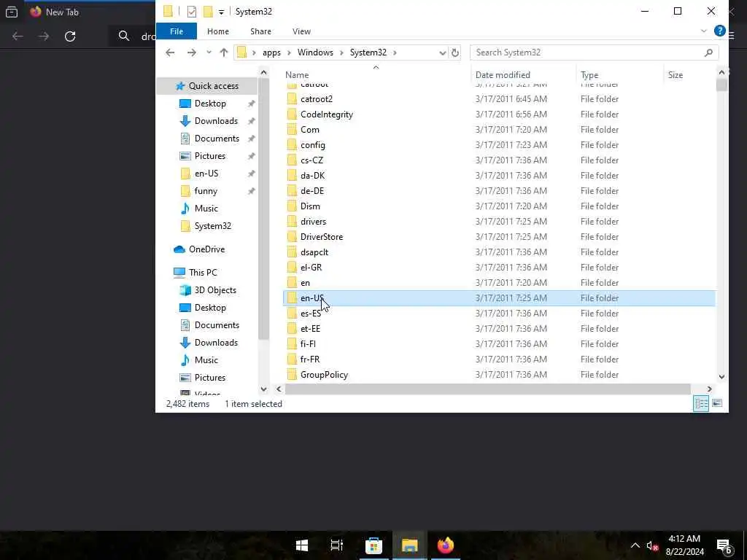Select System32 in the Quick access list
The height and width of the screenshot is (560, 747).
tap(206, 226)
